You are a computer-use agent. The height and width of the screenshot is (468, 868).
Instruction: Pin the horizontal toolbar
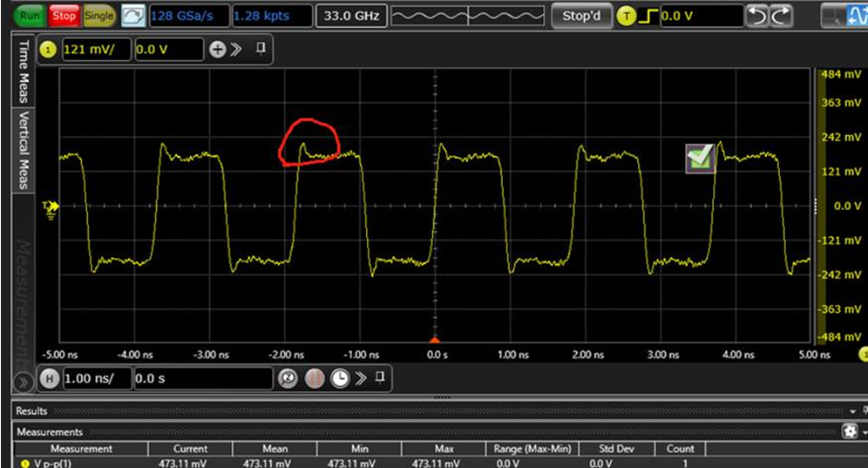pyautogui.click(x=380, y=377)
